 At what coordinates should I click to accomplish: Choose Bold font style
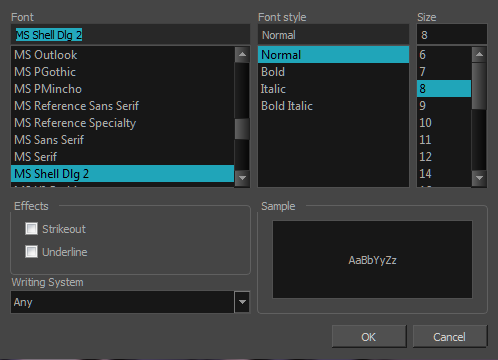click(333, 72)
